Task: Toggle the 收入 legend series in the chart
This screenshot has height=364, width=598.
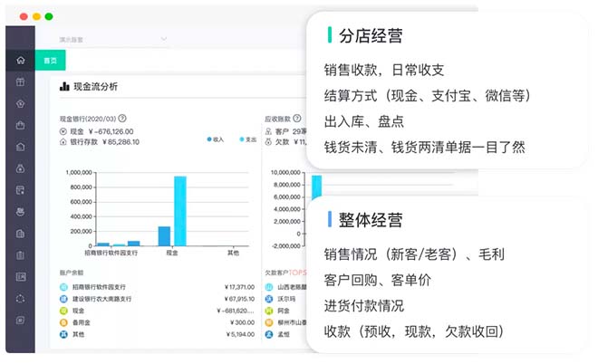Action: pos(216,139)
